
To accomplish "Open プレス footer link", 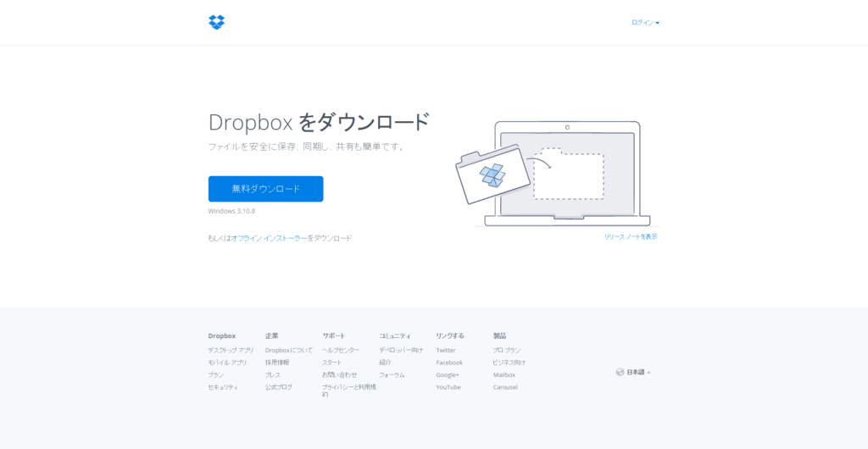I will tap(273, 375).
